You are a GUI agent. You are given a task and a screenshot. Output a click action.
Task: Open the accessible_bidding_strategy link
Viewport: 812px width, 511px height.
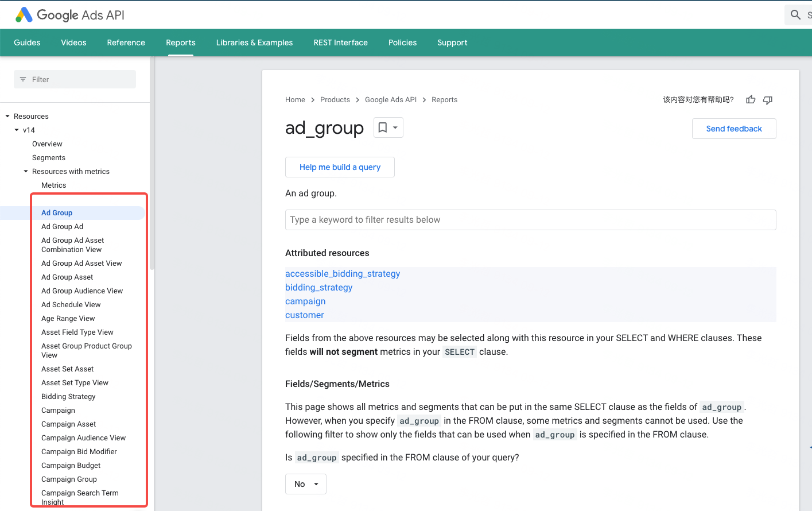[343, 274]
